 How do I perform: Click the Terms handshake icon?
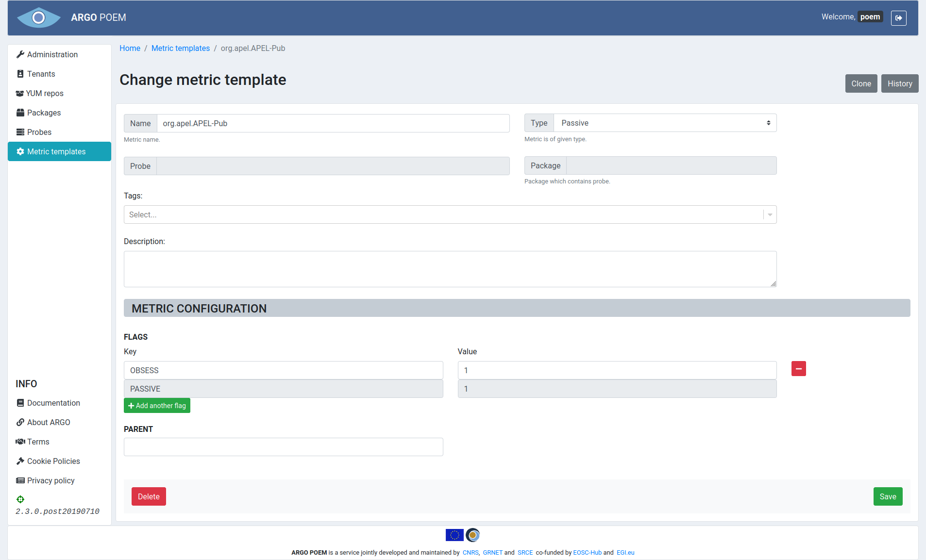click(20, 442)
